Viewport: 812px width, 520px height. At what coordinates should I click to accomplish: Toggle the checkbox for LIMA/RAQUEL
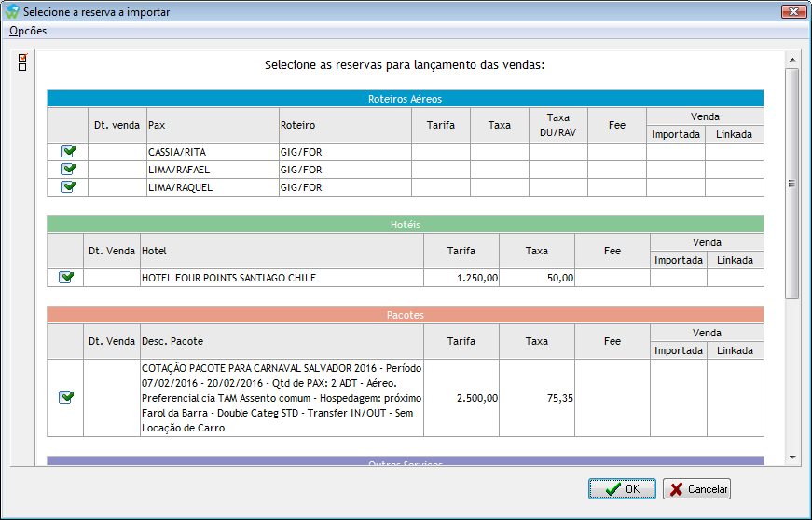[x=68, y=186]
